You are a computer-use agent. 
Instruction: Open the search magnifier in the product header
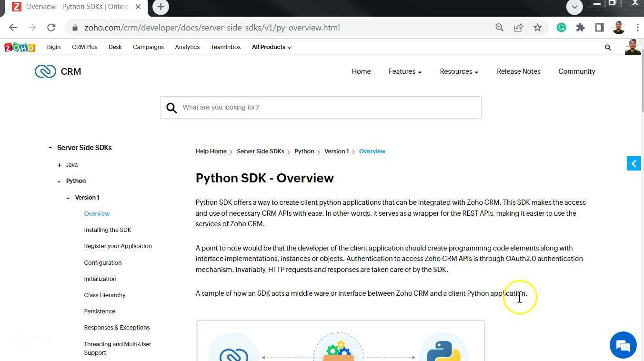[608, 47]
